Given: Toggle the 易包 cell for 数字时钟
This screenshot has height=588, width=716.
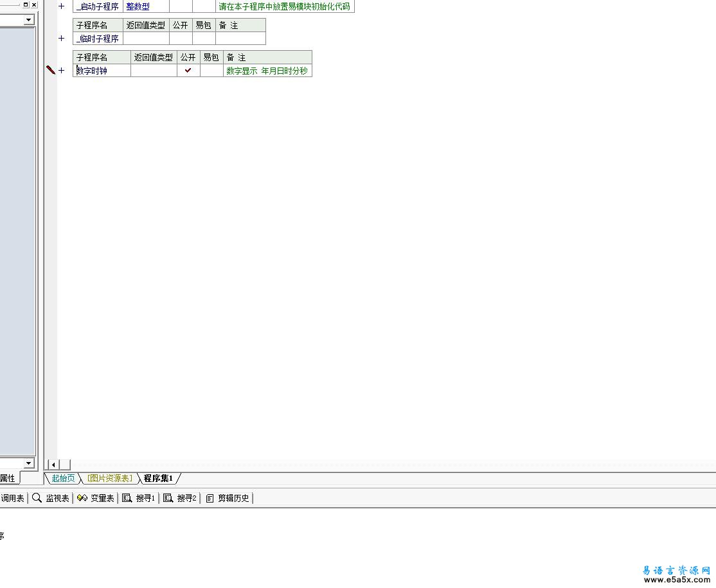Looking at the screenshot, I should point(211,71).
